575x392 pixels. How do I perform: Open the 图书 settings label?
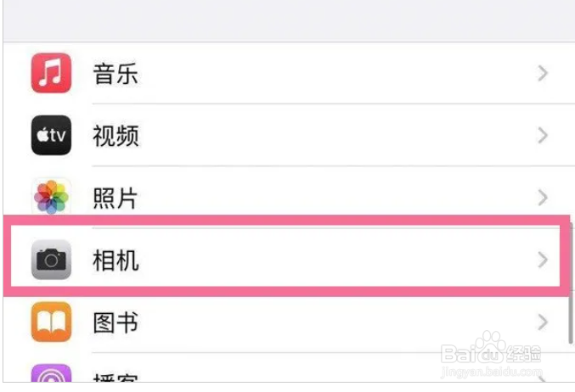[x=116, y=322]
